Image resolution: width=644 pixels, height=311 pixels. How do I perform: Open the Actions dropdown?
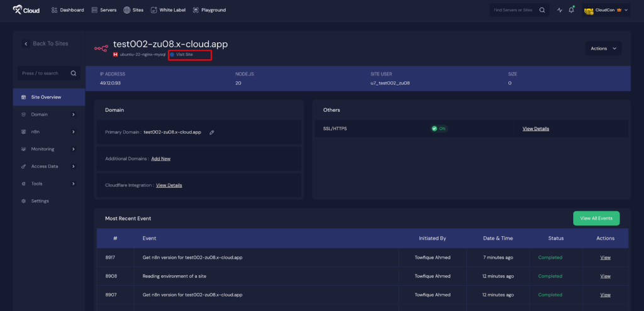point(603,48)
